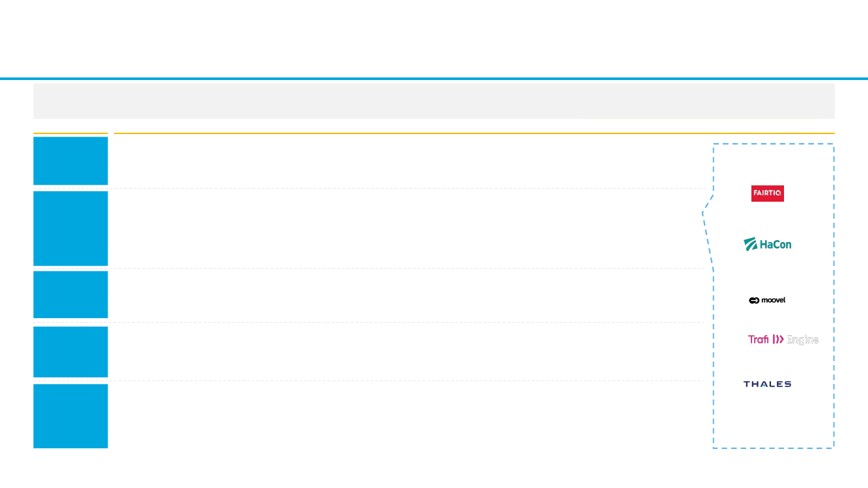Viewport: 868px width, 488px height.
Task: Select the fourth blue category box
Action: pos(70,352)
